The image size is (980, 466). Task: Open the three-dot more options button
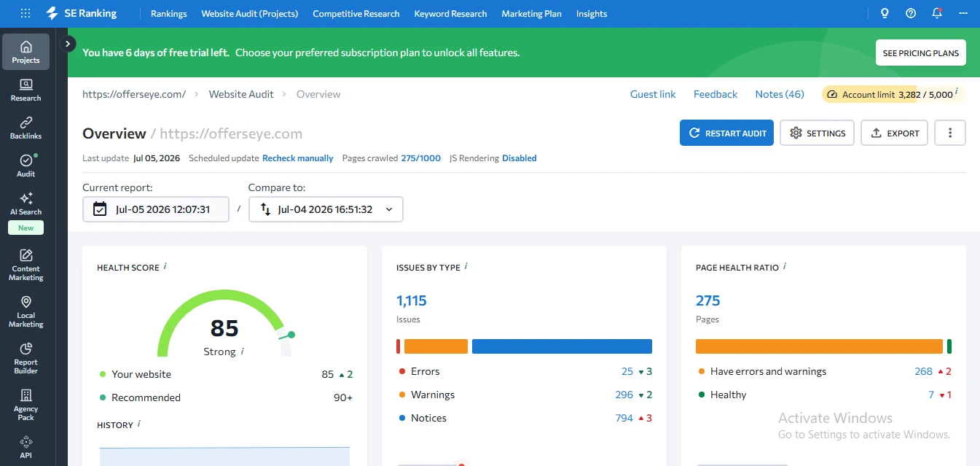[950, 133]
